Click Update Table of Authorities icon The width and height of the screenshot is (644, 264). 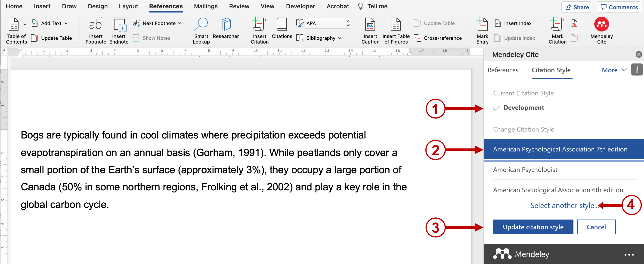point(575,38)
